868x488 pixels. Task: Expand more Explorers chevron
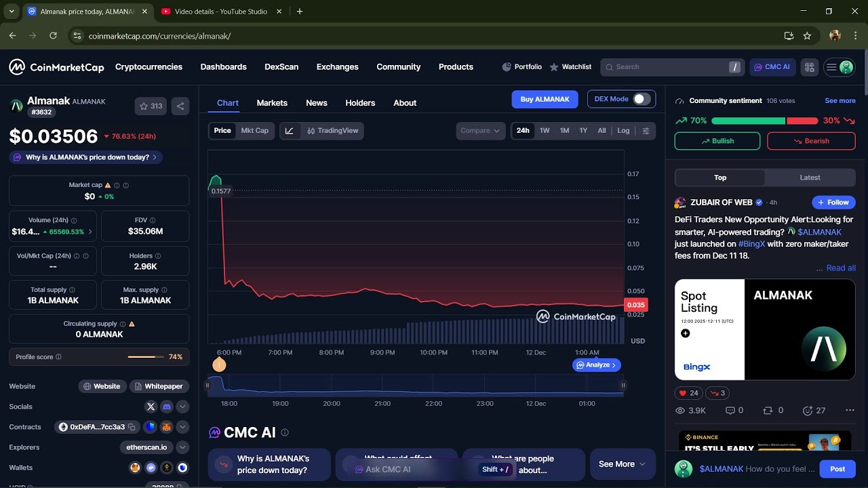click(182, 447)
